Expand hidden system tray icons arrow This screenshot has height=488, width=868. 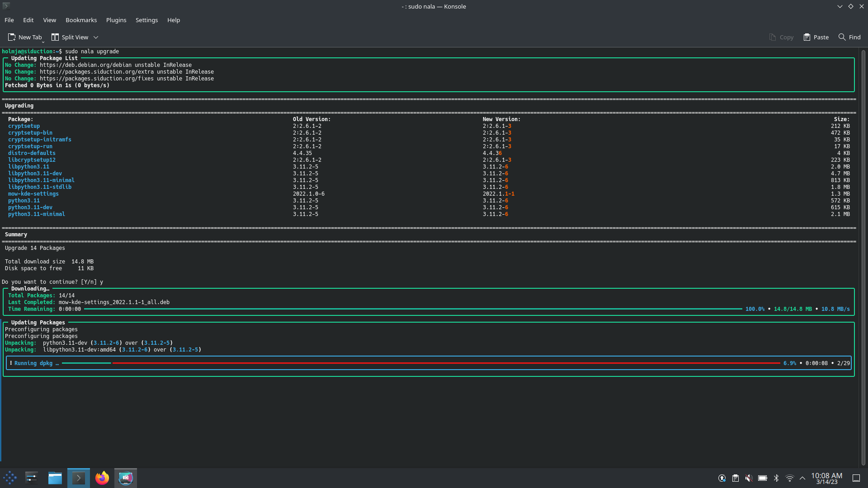tap(802, 478)
